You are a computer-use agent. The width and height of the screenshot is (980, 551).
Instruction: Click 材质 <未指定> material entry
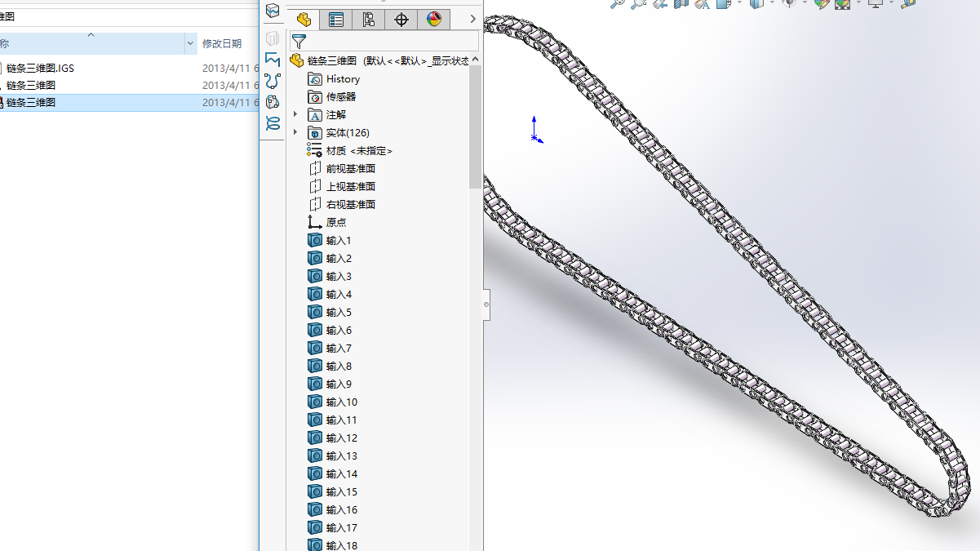click(x=350, y=151)
